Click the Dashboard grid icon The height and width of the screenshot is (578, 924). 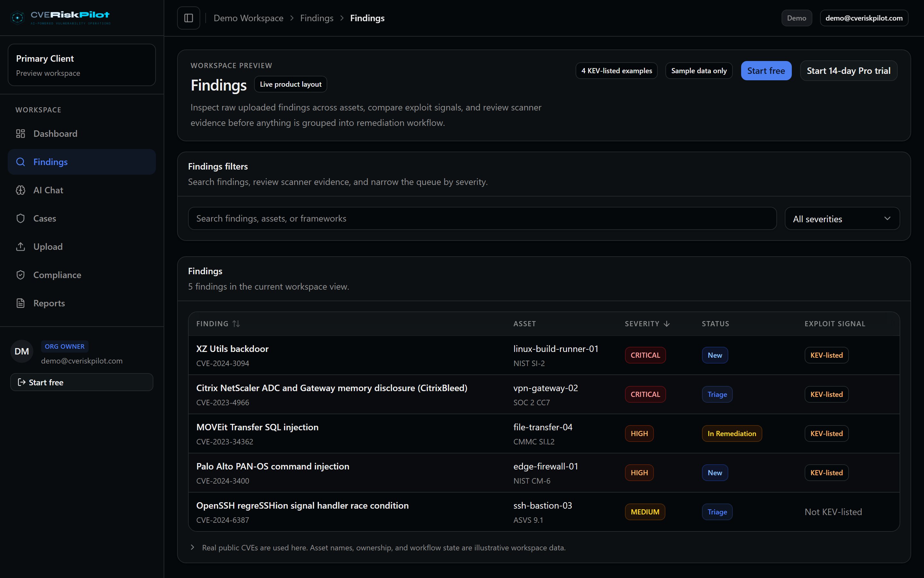click(x=21, y=133)
